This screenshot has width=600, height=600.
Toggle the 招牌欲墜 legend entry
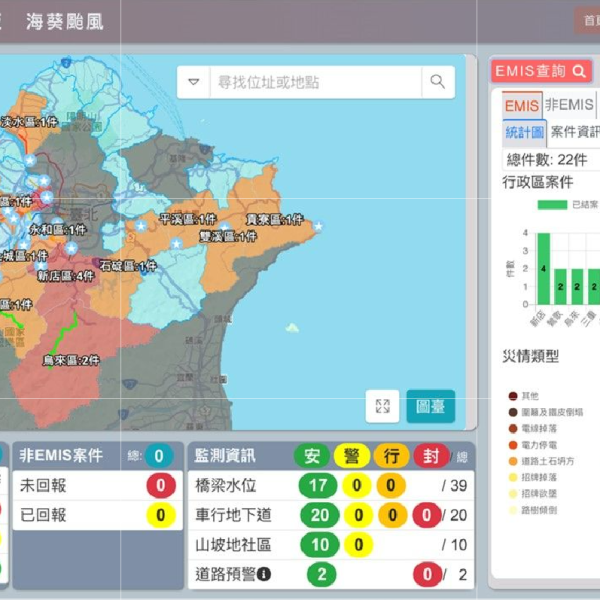[x=533, y=494]
